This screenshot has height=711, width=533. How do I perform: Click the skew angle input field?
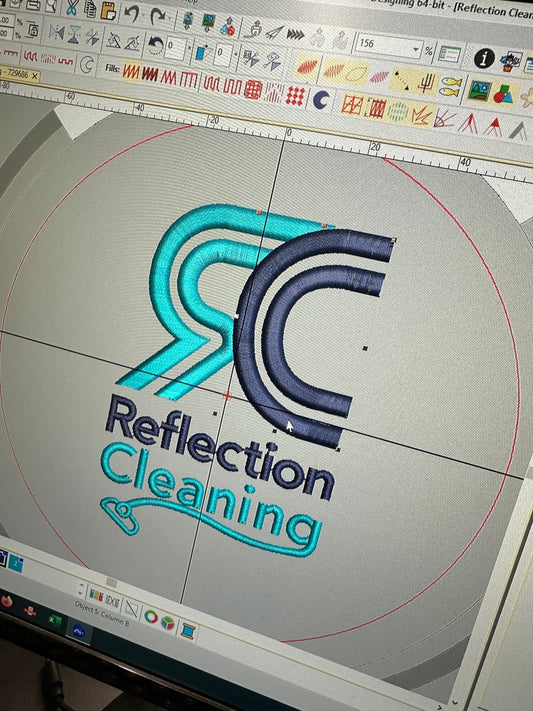click(x=223, y=54)
